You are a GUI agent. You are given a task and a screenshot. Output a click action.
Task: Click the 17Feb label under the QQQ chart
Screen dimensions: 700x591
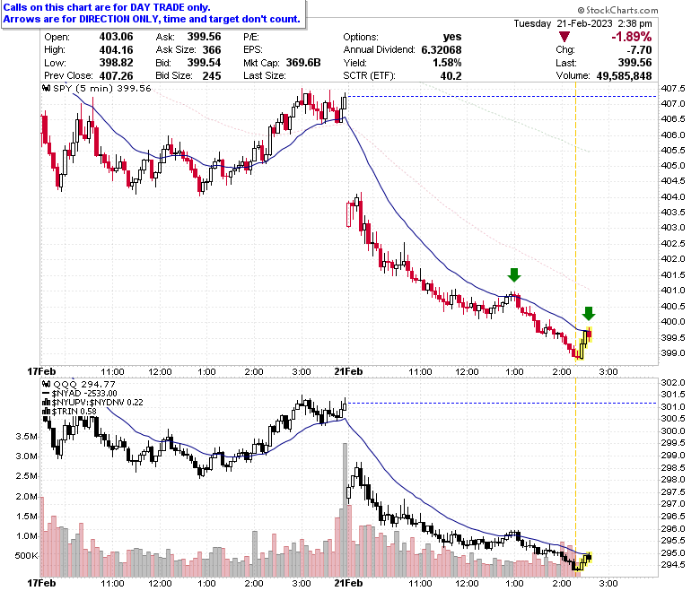[42, 583]
